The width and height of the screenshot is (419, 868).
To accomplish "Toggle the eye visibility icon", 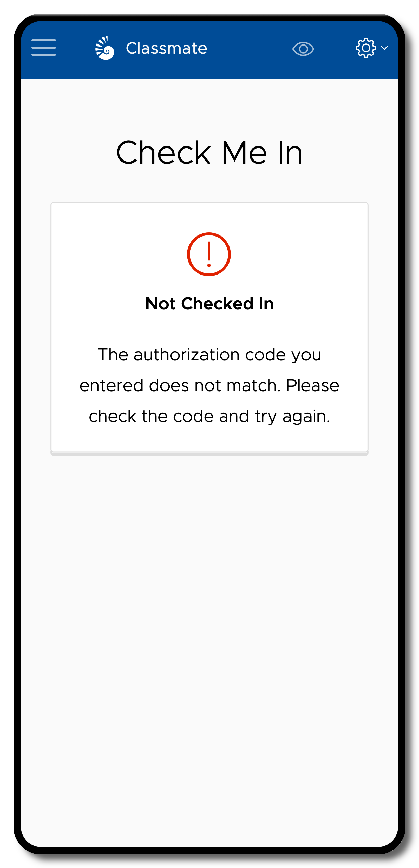I will (303, 49).
